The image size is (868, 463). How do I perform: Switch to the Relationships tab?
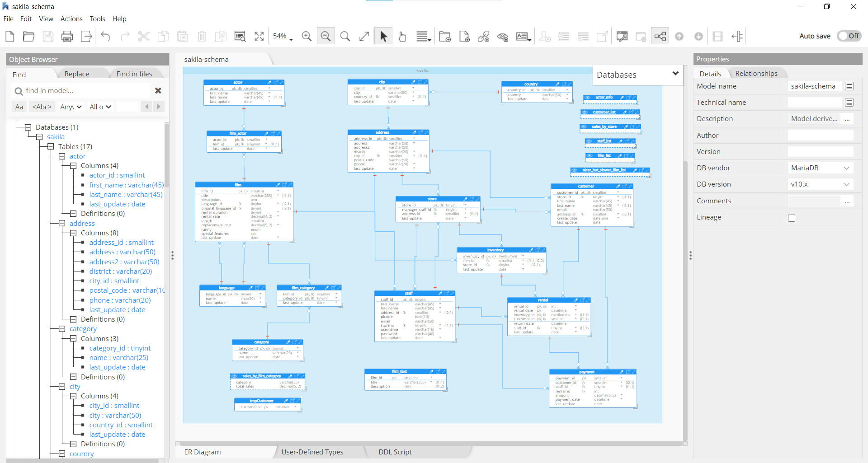pyautogui.click(x=756, y=74)
